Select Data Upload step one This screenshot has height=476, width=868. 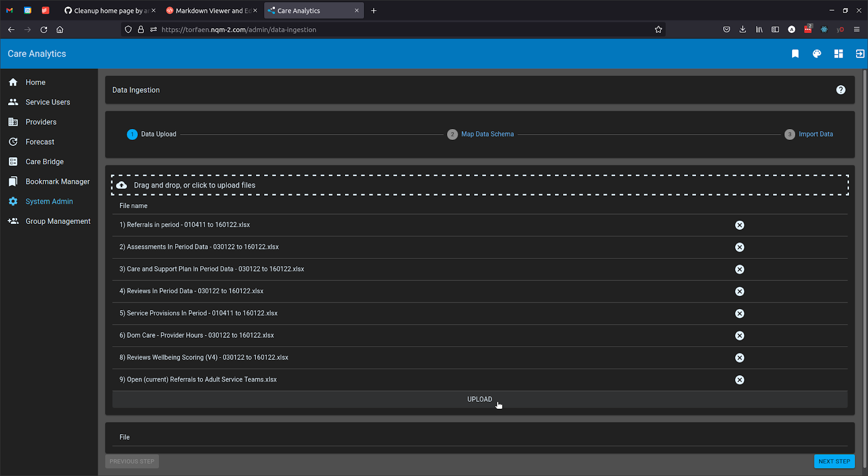pos(151,134)
